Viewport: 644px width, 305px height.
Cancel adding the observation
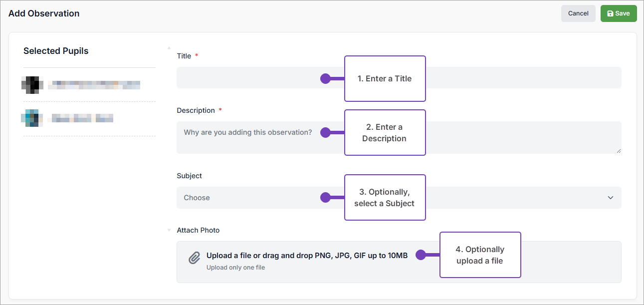578,13
